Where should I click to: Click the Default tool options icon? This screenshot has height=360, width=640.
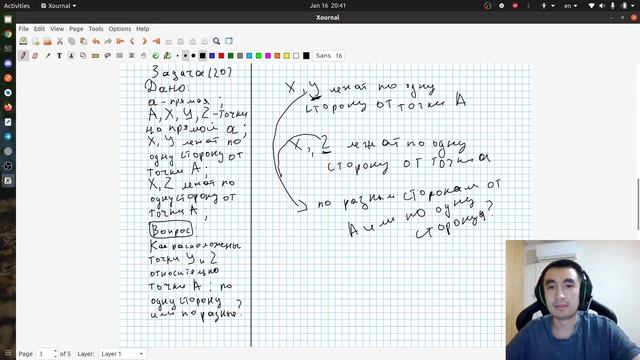(x=156, y=56)
